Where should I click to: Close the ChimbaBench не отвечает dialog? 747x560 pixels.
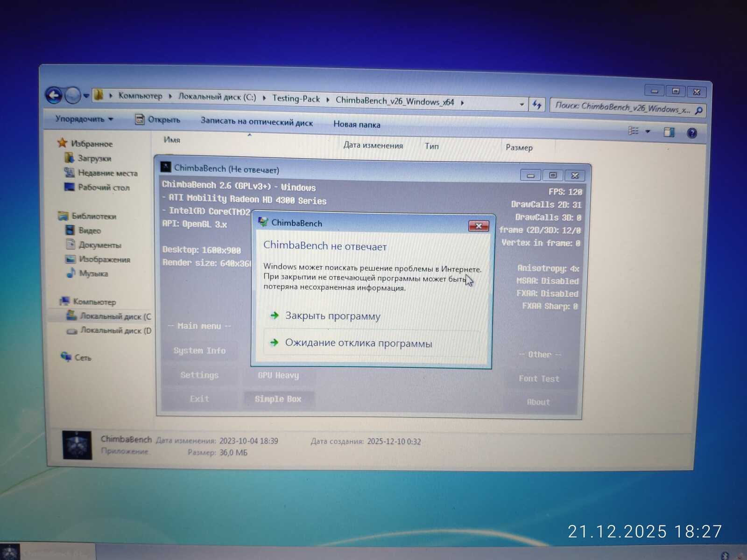pos(479,226)
